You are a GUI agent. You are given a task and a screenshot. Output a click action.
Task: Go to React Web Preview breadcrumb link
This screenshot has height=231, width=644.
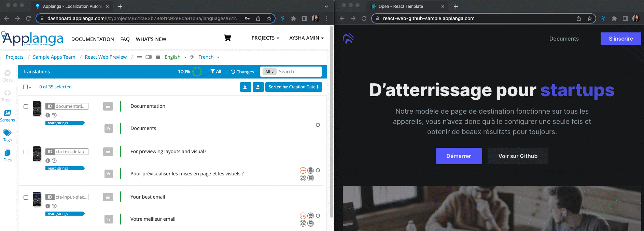point(106,57)
